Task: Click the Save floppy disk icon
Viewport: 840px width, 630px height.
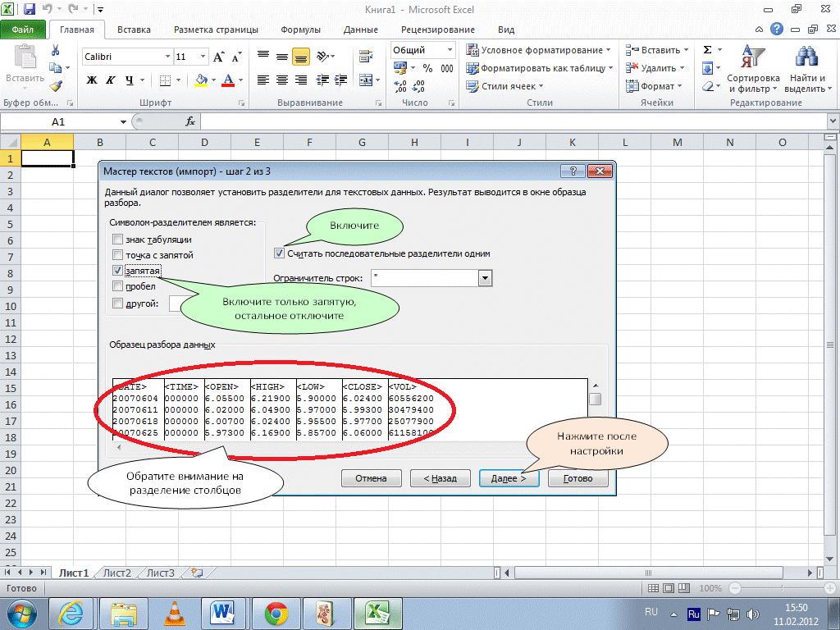Action: (30, 9)
